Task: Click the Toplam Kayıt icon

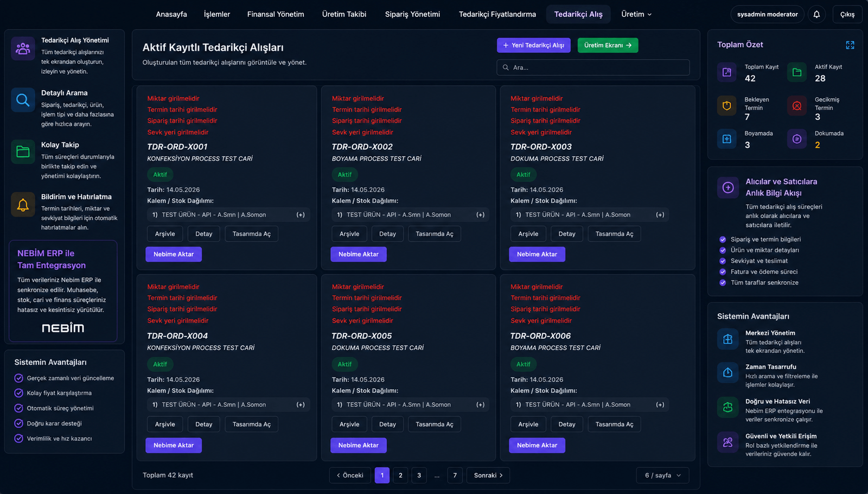Action: 727,72
